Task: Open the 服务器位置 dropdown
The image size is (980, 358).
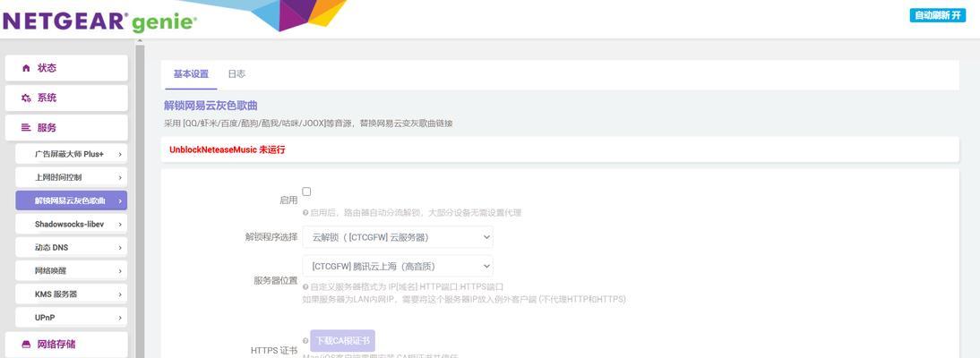Action: 398,266
